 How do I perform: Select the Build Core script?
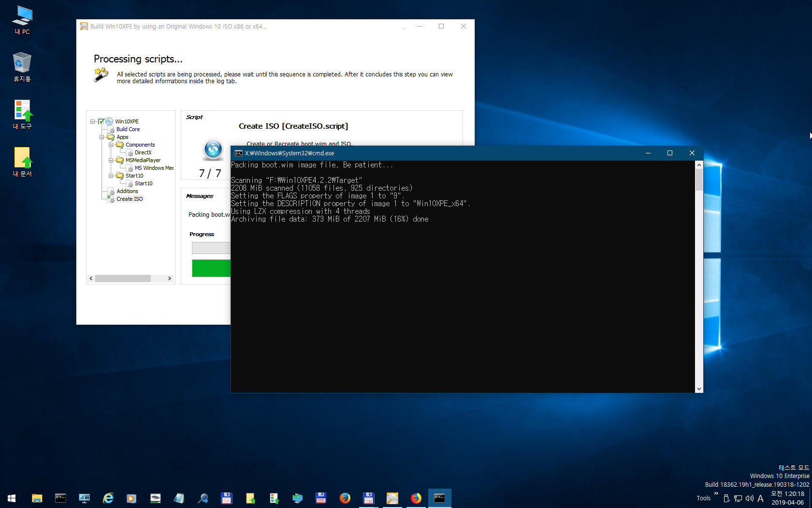tap(128, 129)
